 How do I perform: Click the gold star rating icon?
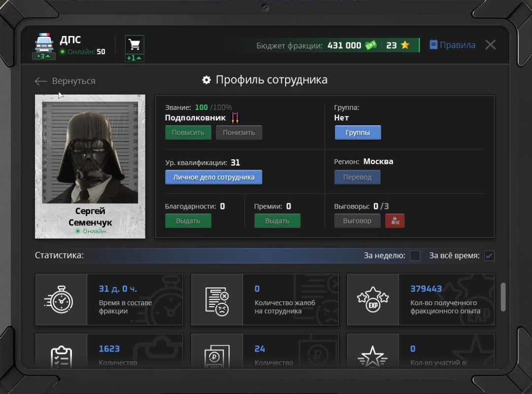click(405, 45)
